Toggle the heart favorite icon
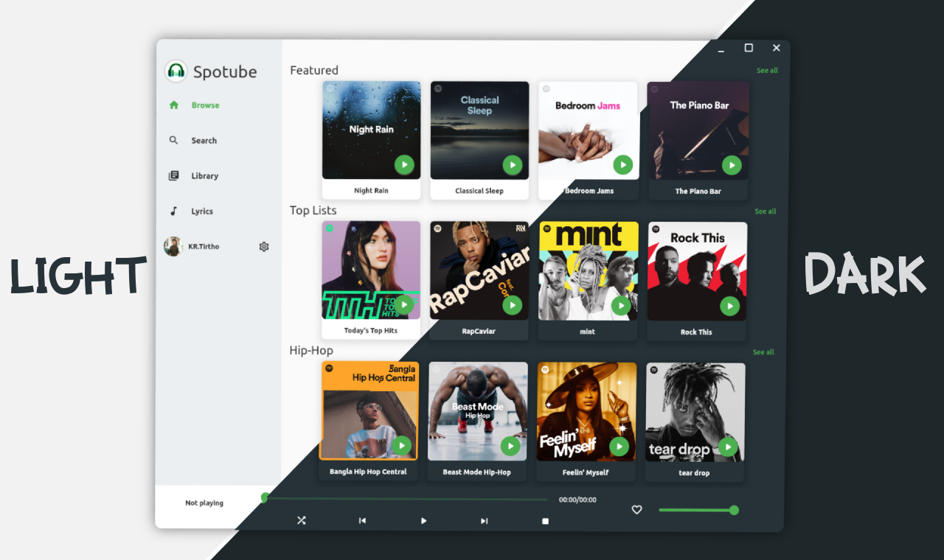 click(636, 509)
